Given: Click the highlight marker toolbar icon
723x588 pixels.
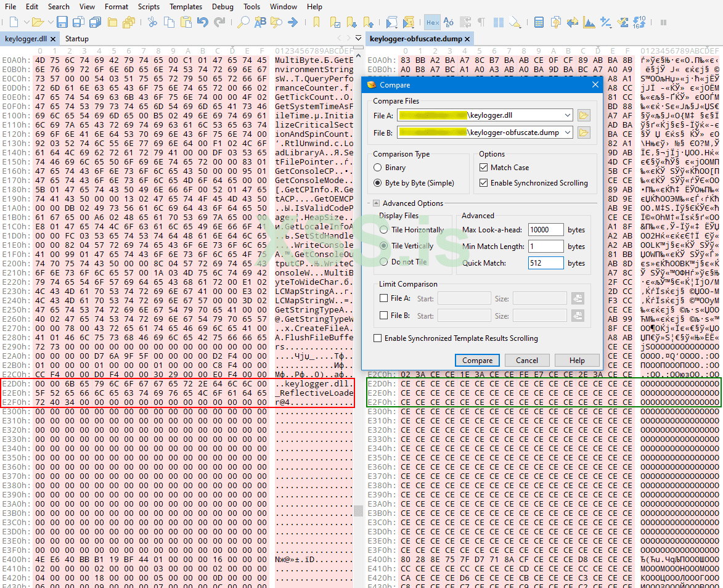Looking at the screenshot, I should pyautogui.click(x=515, y=22).
